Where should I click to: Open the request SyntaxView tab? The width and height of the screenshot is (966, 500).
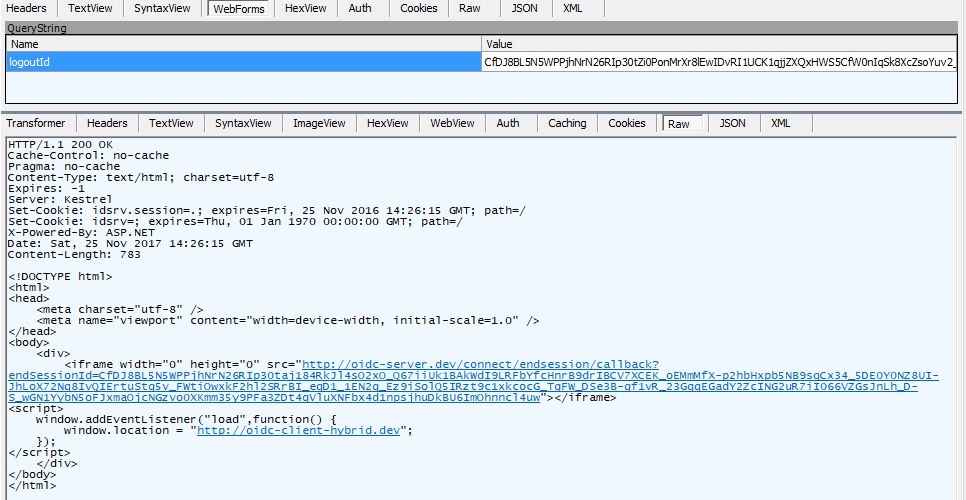click(x=163, y=9)
